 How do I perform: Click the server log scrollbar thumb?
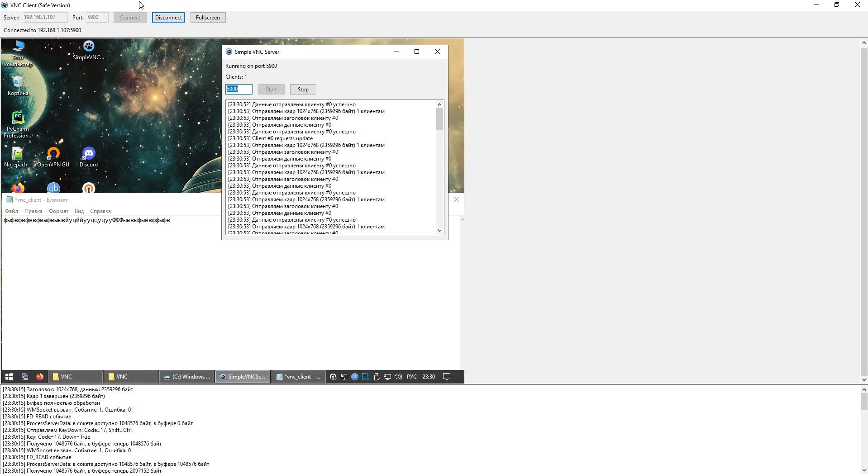[x=439, y=119]
